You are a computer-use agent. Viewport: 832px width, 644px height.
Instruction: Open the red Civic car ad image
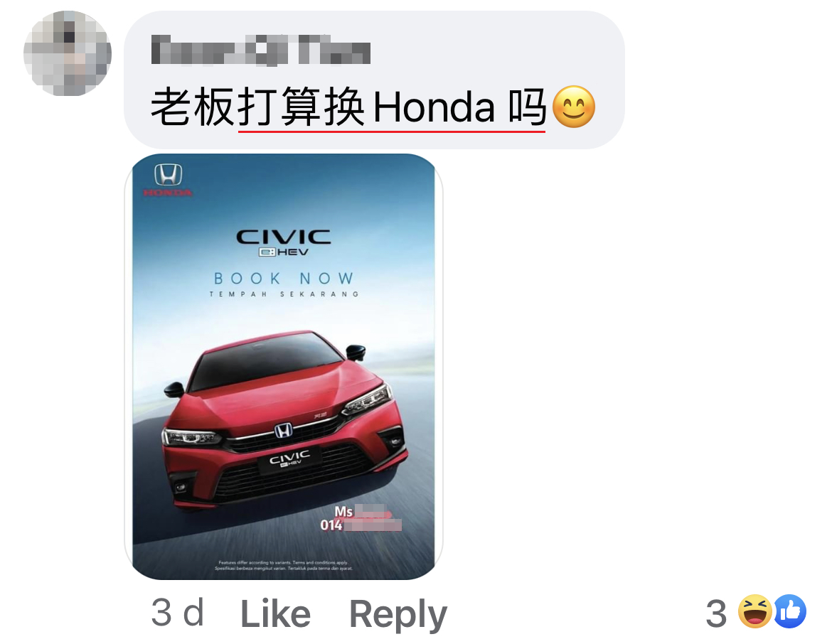283,367
